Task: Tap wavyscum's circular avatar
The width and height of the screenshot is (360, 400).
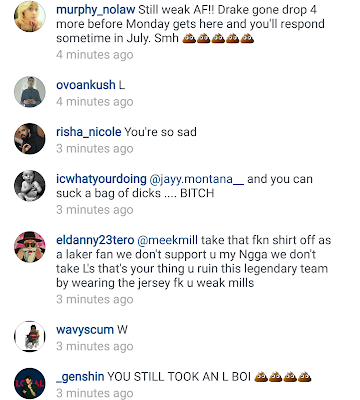Action: coord(30,336)
